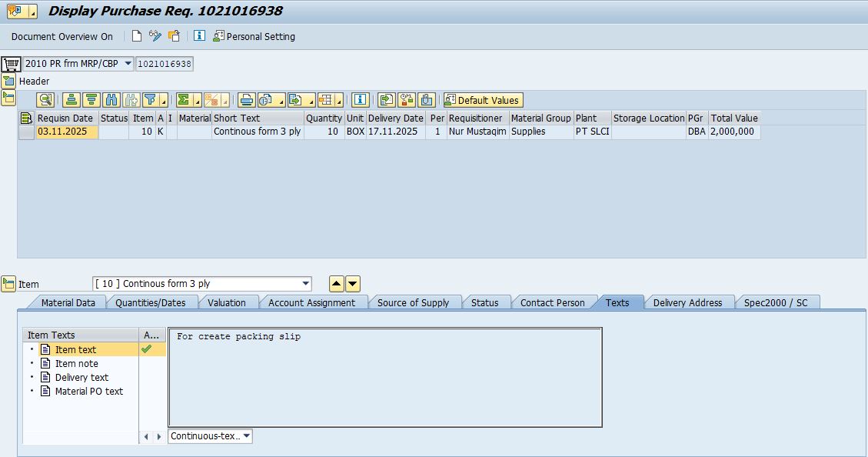Switch to the Account Assignment tab

click(311, 303)
